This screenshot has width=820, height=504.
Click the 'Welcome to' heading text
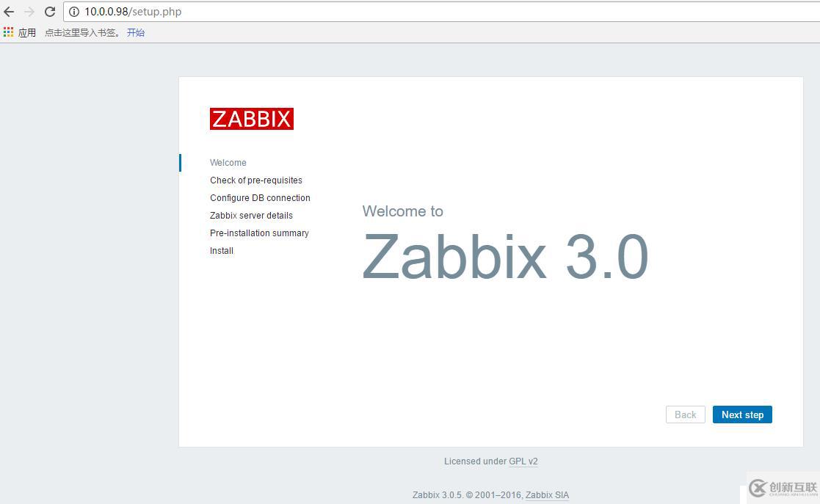coord(403,211)
